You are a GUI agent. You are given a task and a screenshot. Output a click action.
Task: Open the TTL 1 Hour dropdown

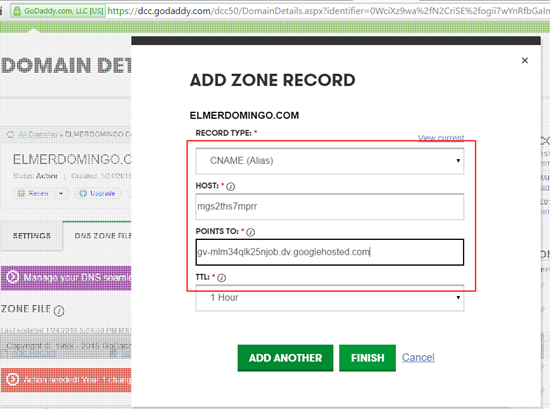(x=329, y=298)
